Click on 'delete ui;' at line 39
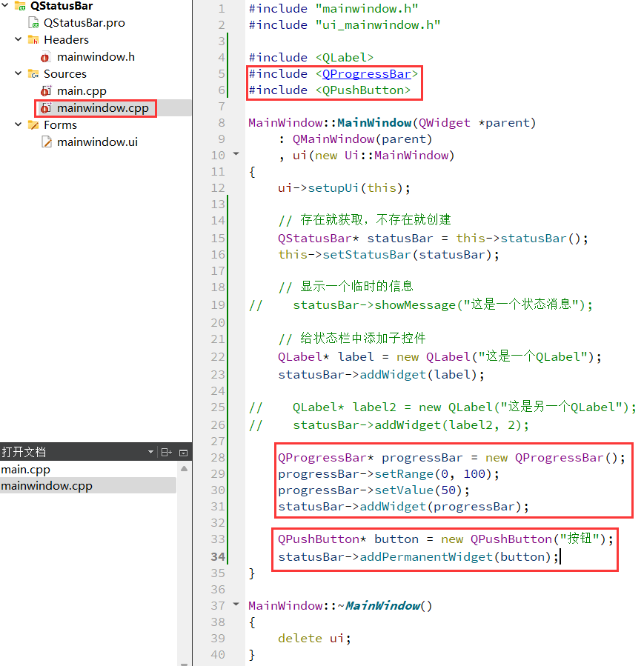The width and height of the screenshot is (644, 666). [x=314, y=638]
